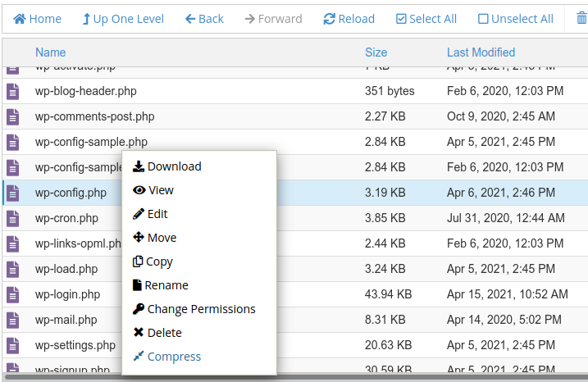Click file icon of wp-links-opml.php
The width and height of the screenshot is (588, 382).
(x=13, y=243)
